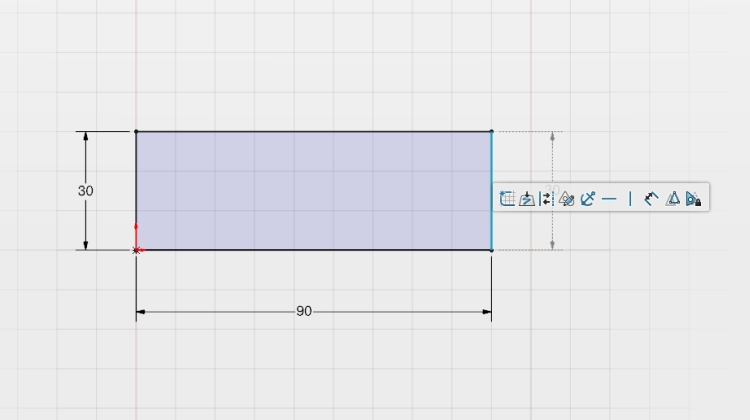Click the grid icon in the context toolbar
750x420 pixels.
tap(507, 198)
